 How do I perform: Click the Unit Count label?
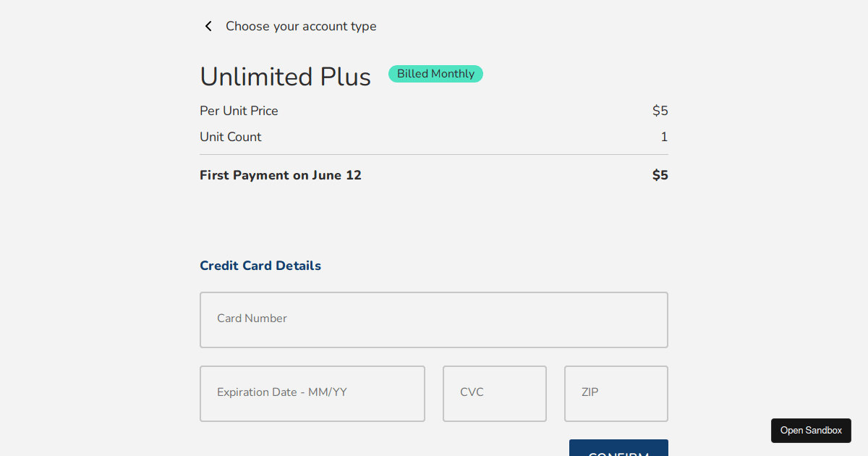[231, 137]
